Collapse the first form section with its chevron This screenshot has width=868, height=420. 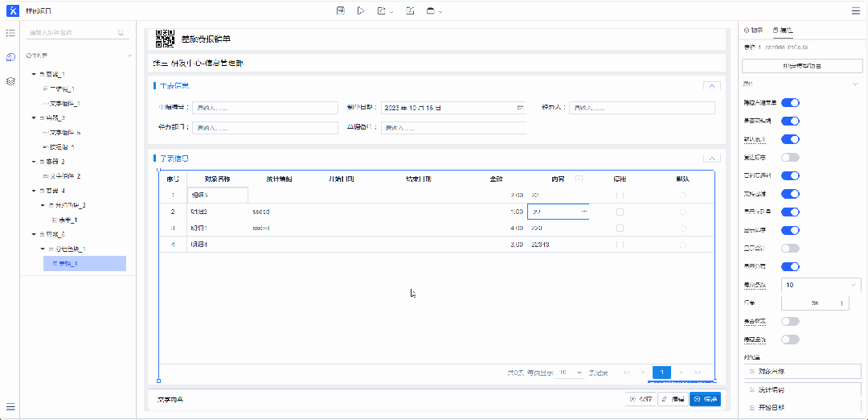(x=711, y=85)
